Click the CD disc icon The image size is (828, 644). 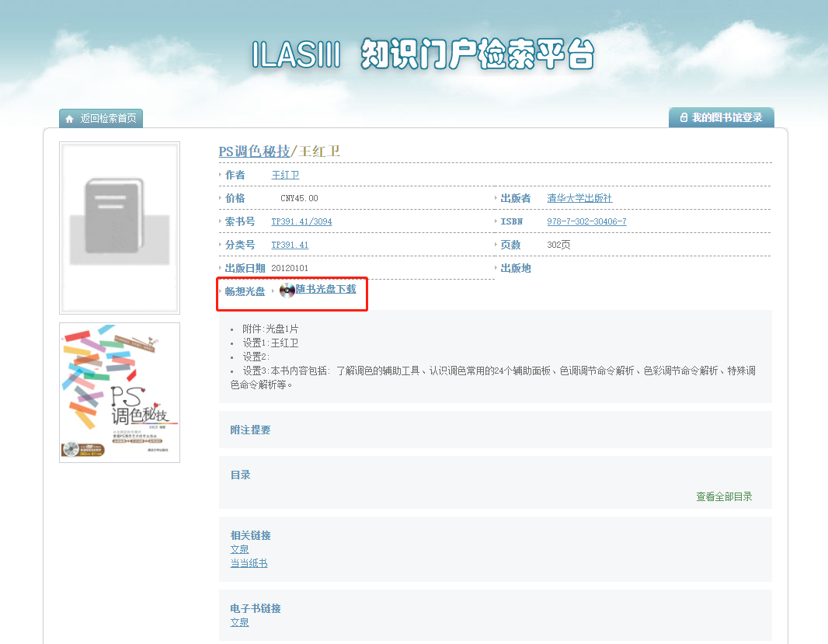tap(287, 291)
